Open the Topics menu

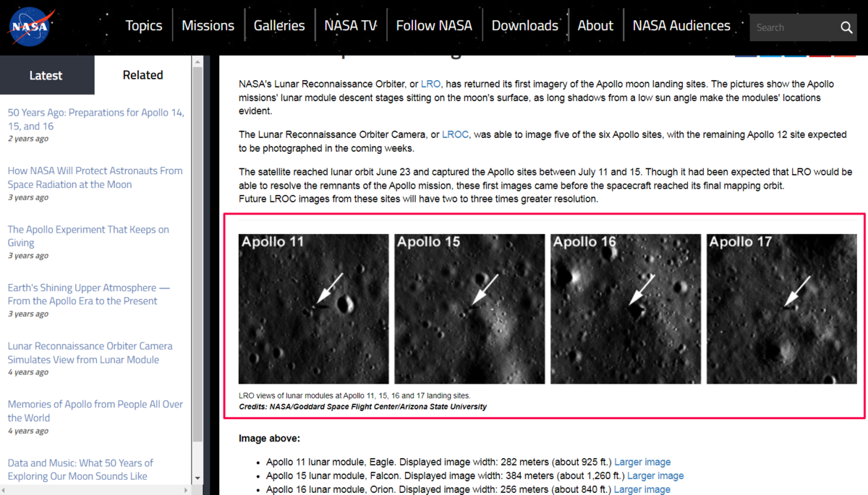[143, 25]
